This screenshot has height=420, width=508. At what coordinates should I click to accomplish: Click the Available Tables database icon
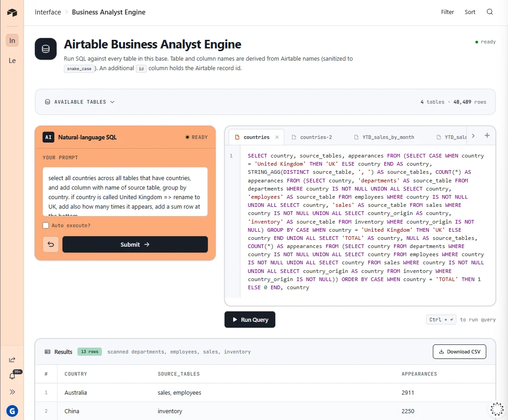(x=48, y=102)
